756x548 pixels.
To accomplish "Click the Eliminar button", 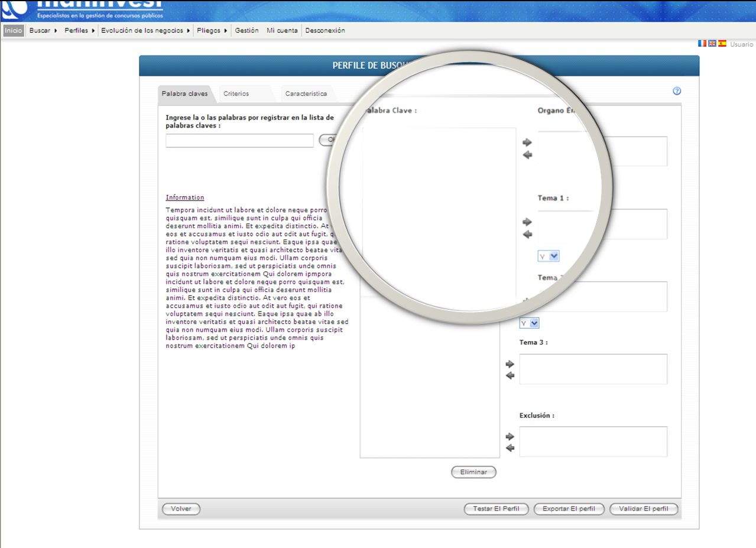I will (x=473, y=472).
